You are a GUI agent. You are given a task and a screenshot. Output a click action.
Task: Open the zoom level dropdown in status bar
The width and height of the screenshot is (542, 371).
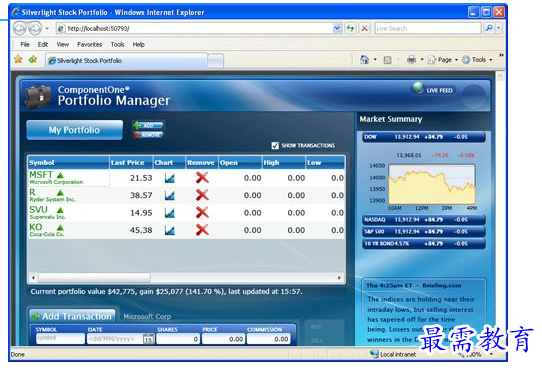491,354
